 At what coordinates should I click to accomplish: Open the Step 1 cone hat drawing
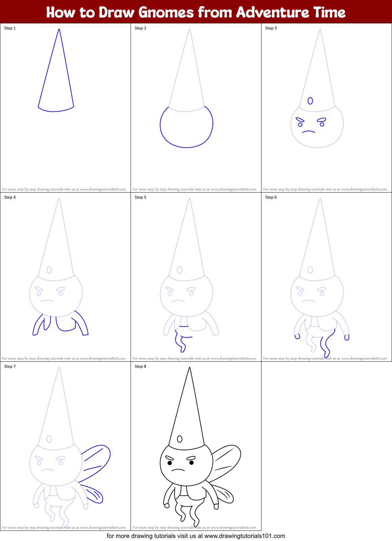tap(56, 70)
